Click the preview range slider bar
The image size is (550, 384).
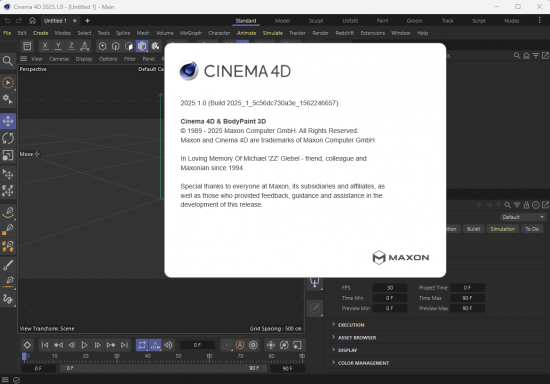tap(163, 368)
